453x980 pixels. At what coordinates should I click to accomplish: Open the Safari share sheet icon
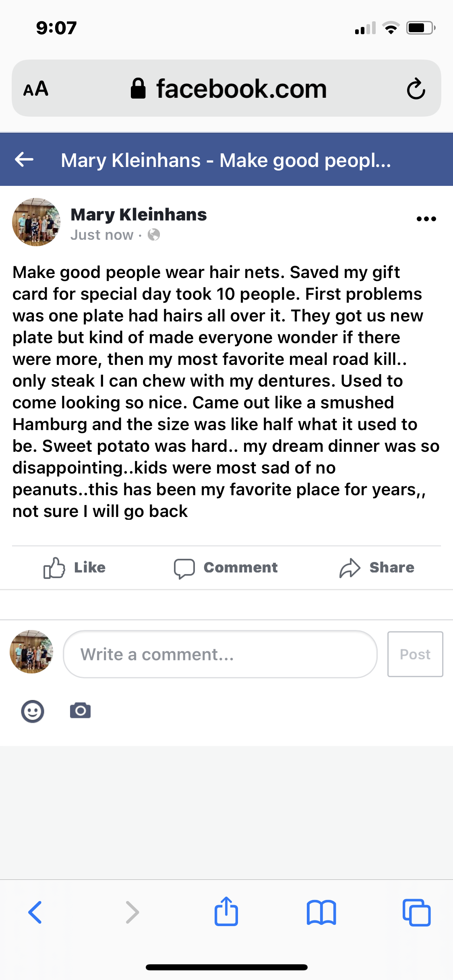[x=226, y=912]
